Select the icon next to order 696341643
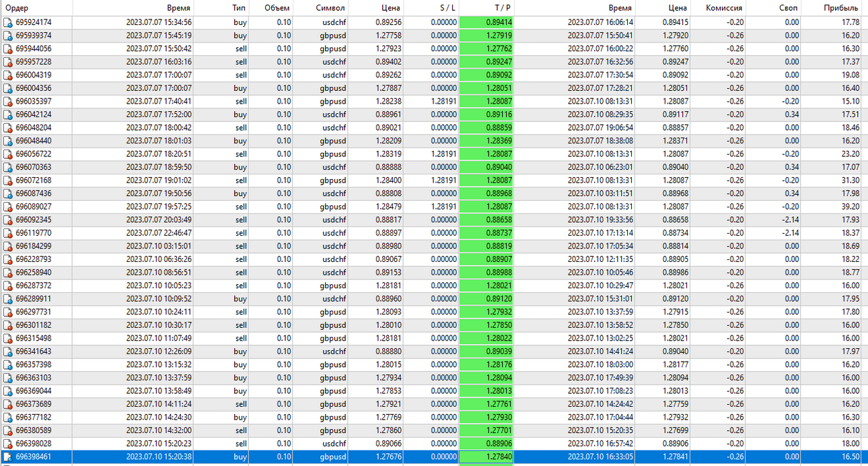 click(8, 351)
